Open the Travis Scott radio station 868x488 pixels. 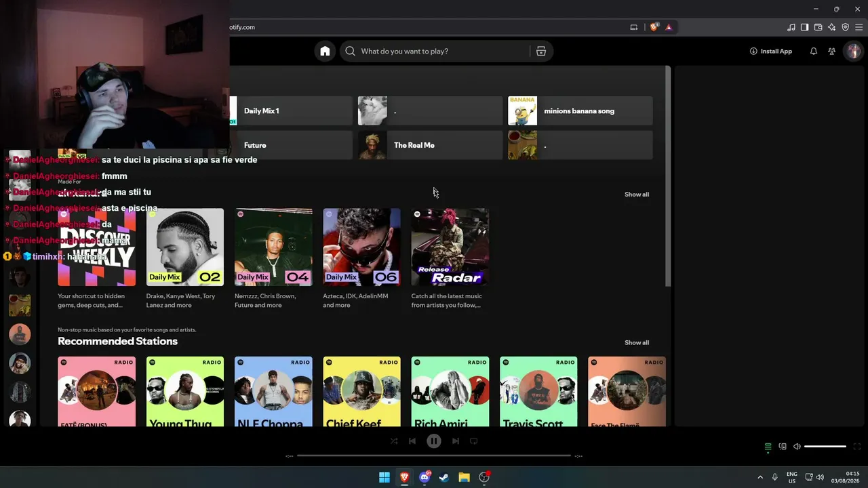(x=538, y=392)
